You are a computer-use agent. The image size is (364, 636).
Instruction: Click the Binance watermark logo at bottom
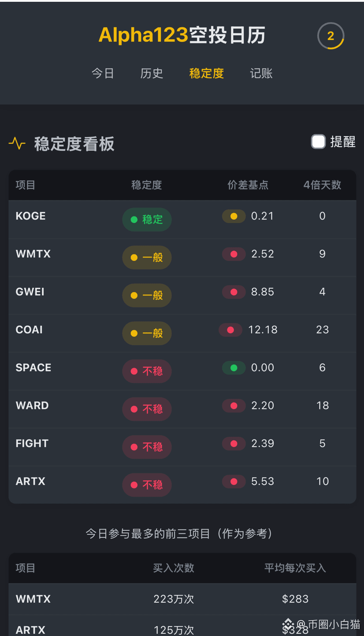tap(288, 624)
